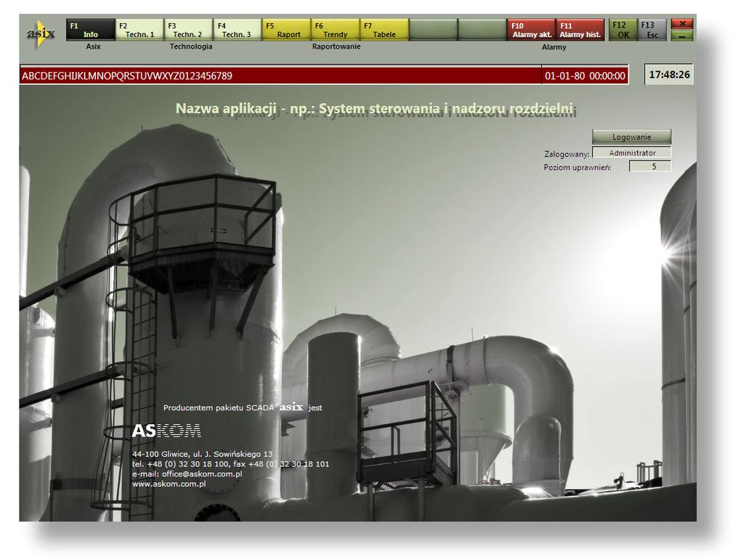743x560 pixels.
Task: Close the application with red X
Action: tap(682, 24)
